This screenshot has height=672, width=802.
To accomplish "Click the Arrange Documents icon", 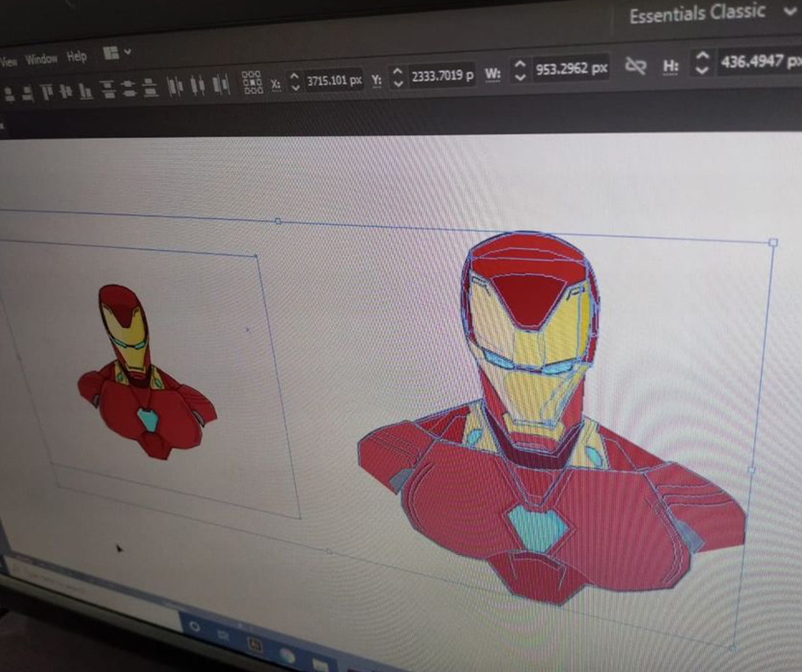I will pyautogui.click(x=111, y=53).
